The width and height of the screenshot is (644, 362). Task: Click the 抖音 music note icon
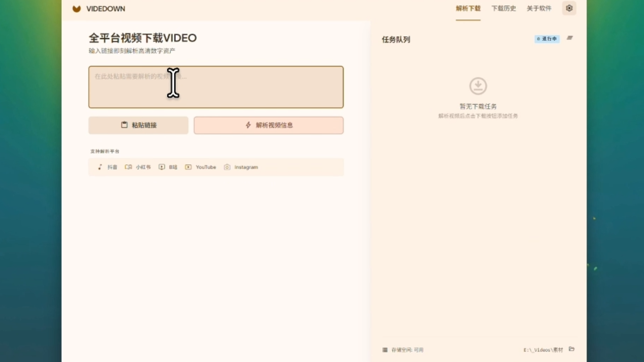100,167
